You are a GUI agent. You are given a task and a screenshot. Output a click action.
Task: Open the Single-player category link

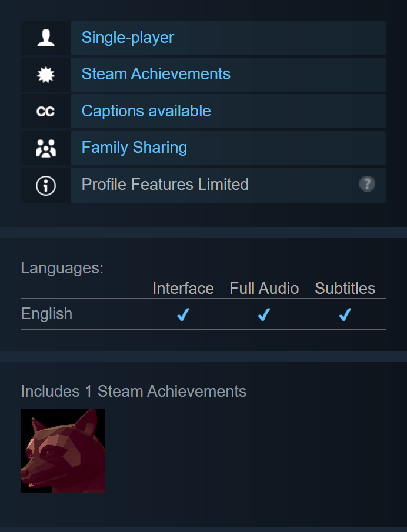[128, 37]
